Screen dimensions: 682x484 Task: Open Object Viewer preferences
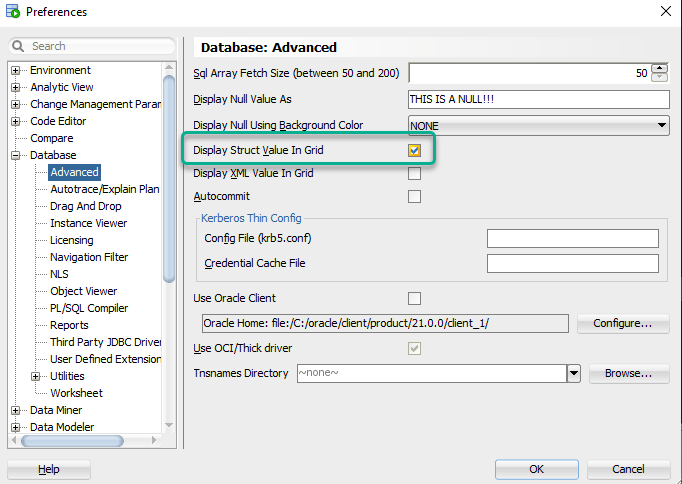(84, 291)
